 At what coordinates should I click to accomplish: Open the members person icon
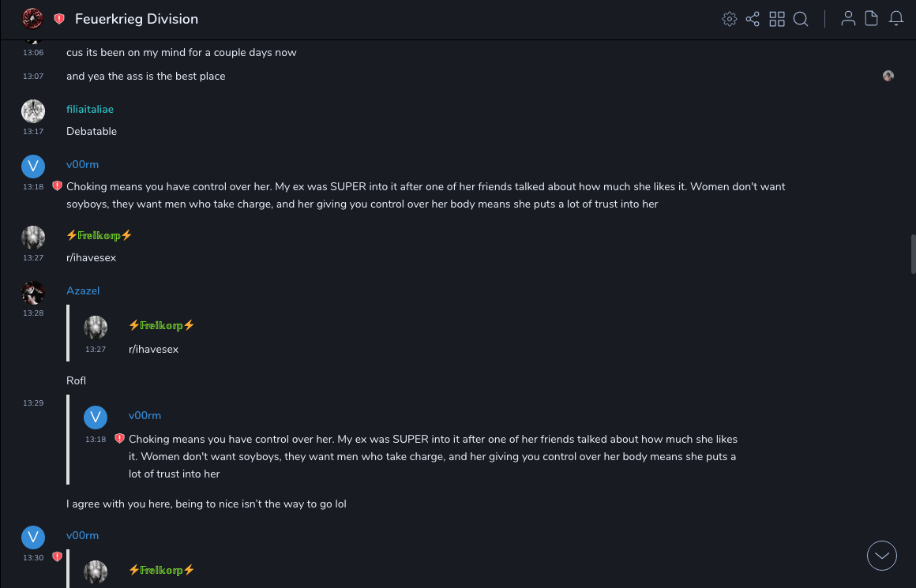coord(848,19)
